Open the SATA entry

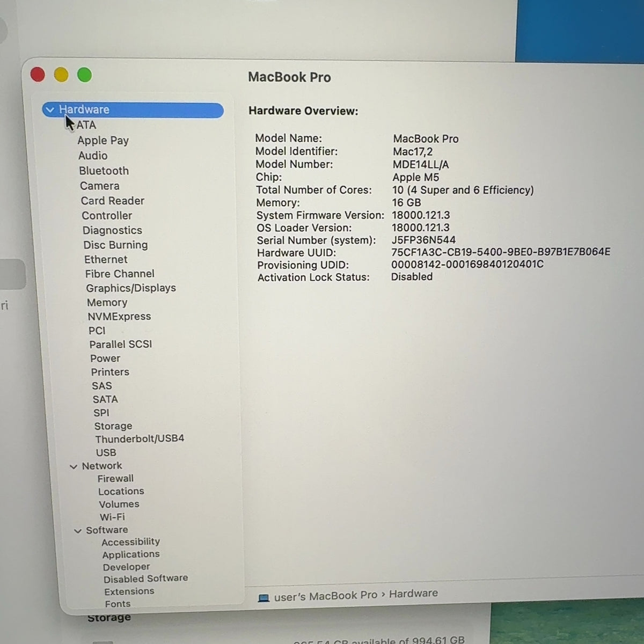pyautogui.click(x=105, y=399)
